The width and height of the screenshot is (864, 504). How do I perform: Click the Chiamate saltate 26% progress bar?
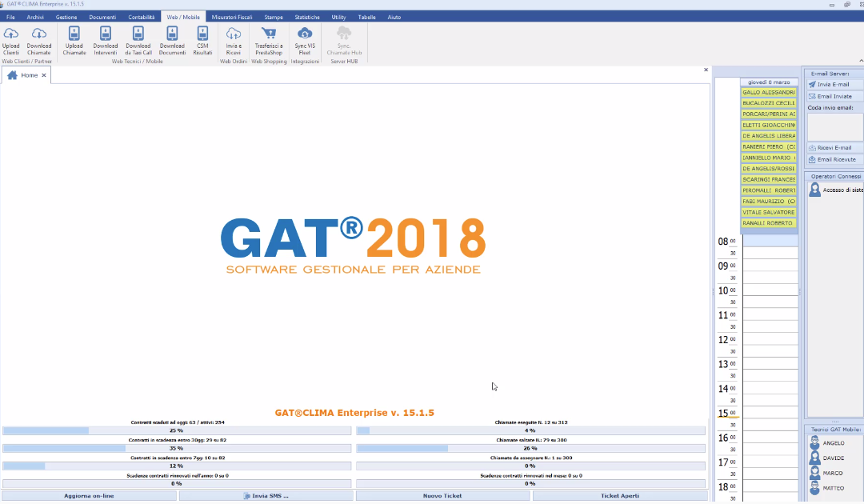[x=530, y=448]
